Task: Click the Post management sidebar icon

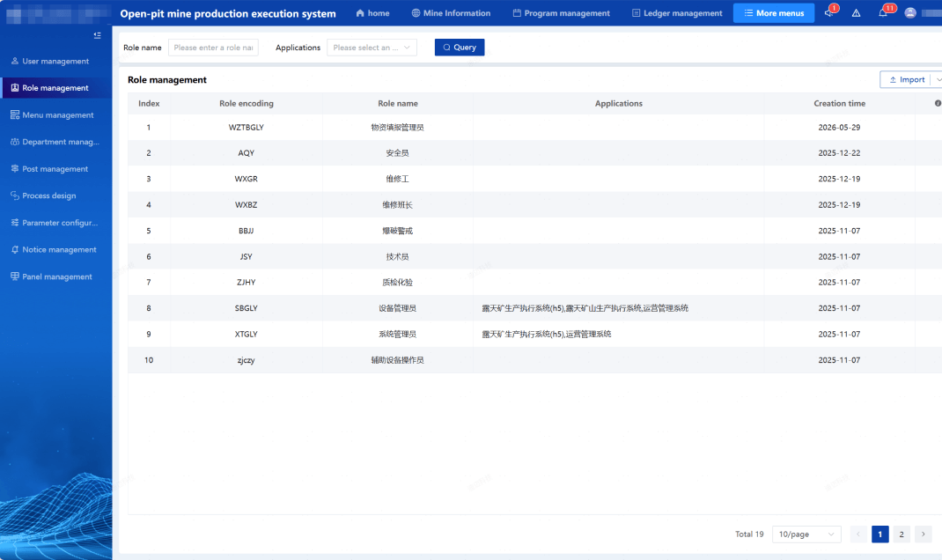Action: tap(15, 169)
